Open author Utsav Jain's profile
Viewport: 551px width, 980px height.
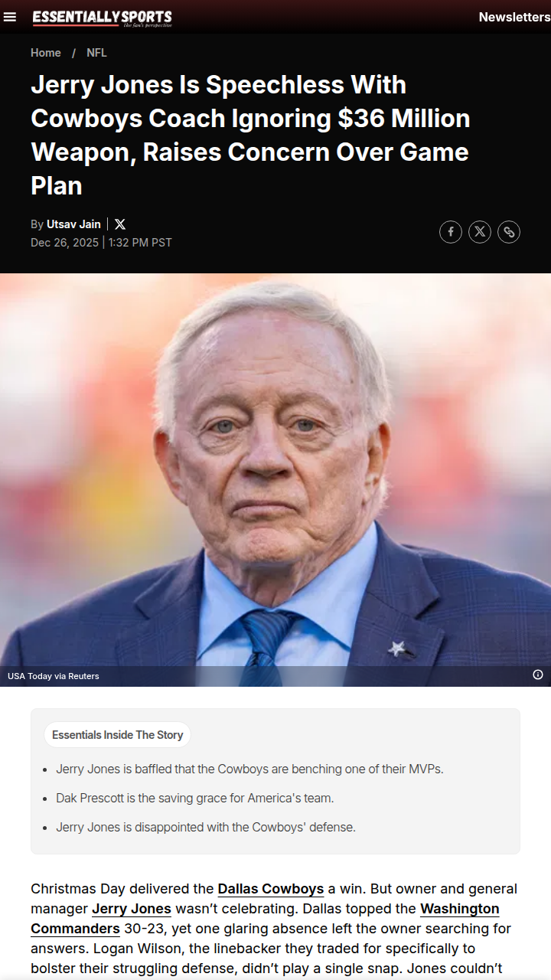pos(73,224)
